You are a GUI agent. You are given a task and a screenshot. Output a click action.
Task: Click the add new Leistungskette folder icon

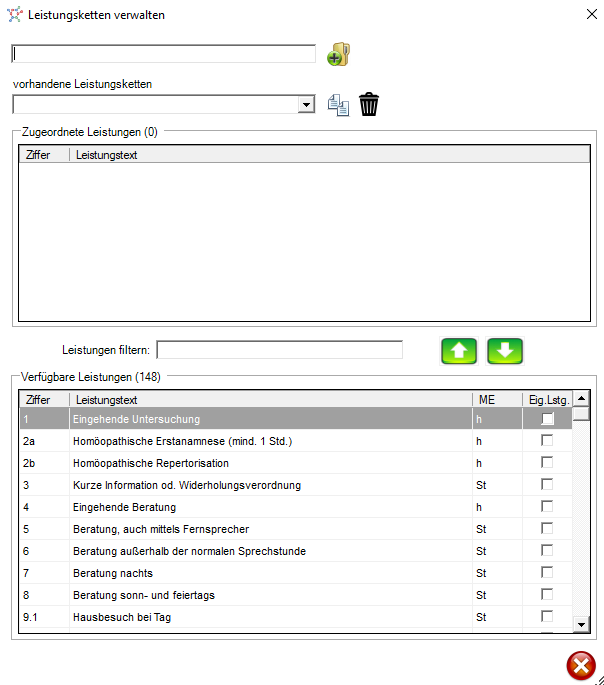(338, 54)
